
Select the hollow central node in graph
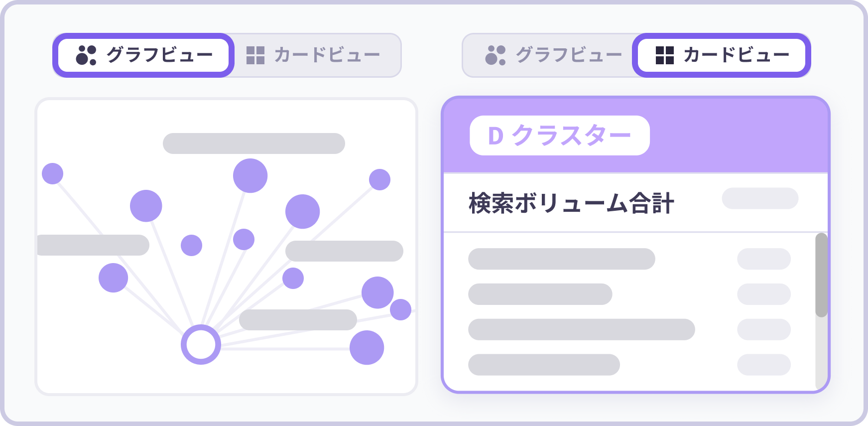point(201,344)
